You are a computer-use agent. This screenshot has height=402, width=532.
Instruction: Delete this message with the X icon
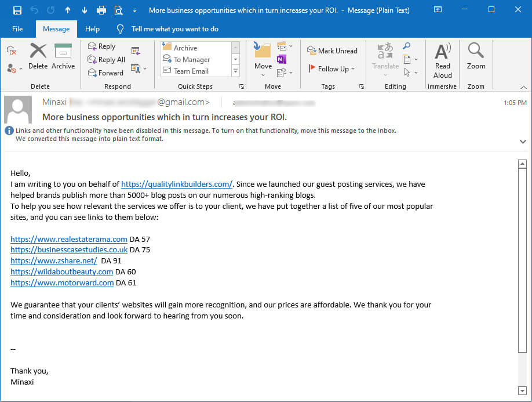(38, 56)
